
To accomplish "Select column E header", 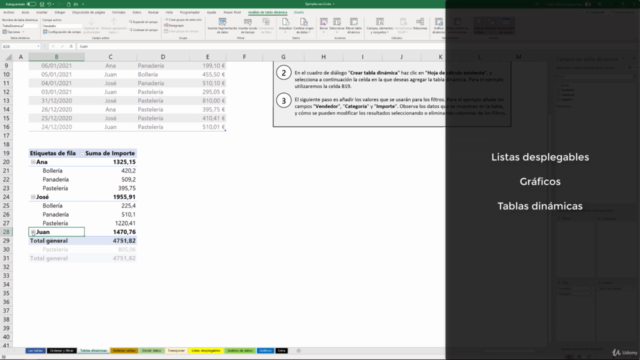I will (x=207, y=57).
